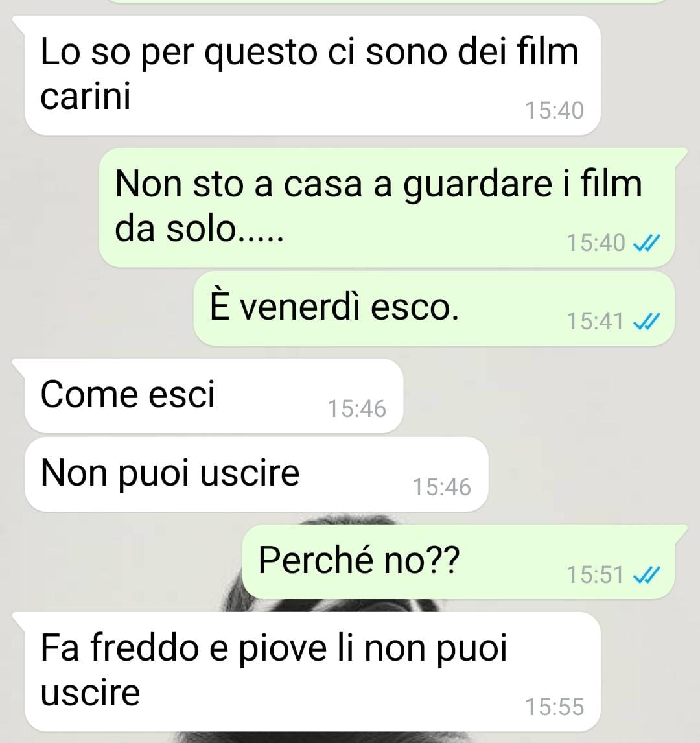Tap the read checkmarks beside 'È venerdì esco.'
Viewport: 700px width, 743px height.
[x=646, y=322]
